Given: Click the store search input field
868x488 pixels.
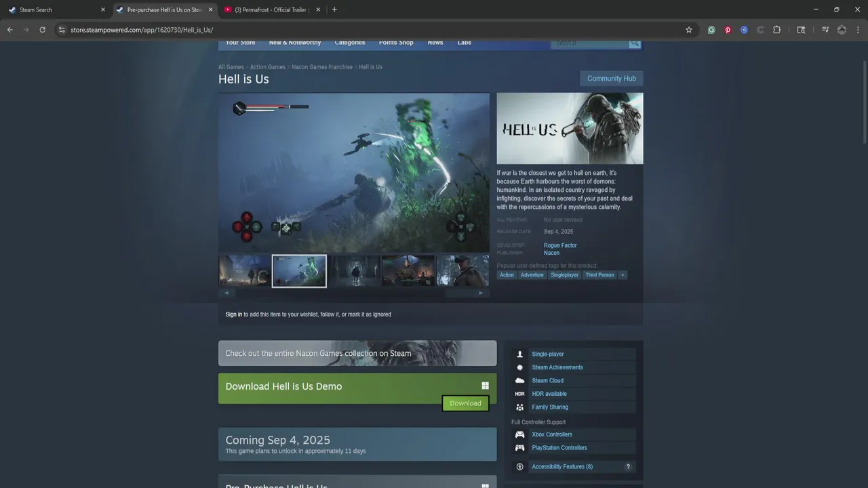Looking at the screenshot, I should click(x=590, y=43).
